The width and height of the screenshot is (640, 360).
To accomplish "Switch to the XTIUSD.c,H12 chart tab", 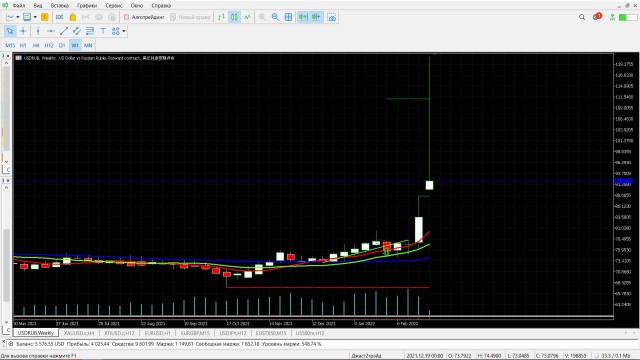I will (x=119, y=333).
